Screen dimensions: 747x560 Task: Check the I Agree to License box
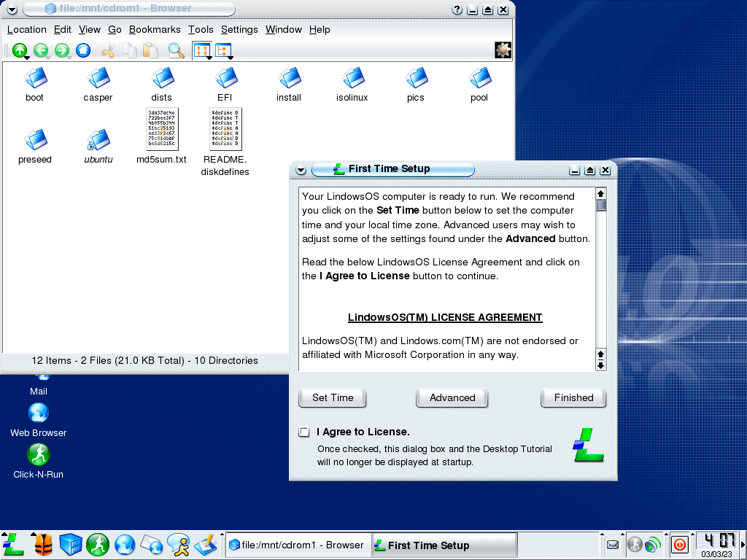pyautogui.click(x=304, y=432)
